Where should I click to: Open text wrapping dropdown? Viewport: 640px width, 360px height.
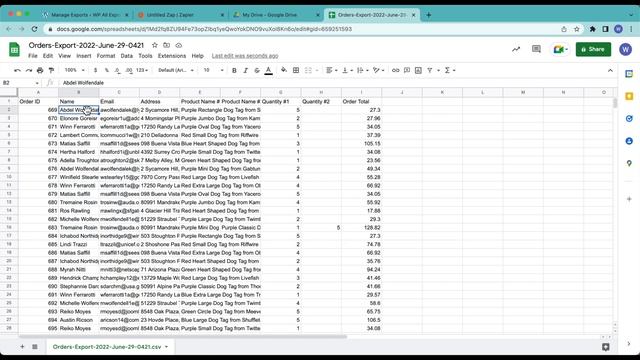[362, 70]
